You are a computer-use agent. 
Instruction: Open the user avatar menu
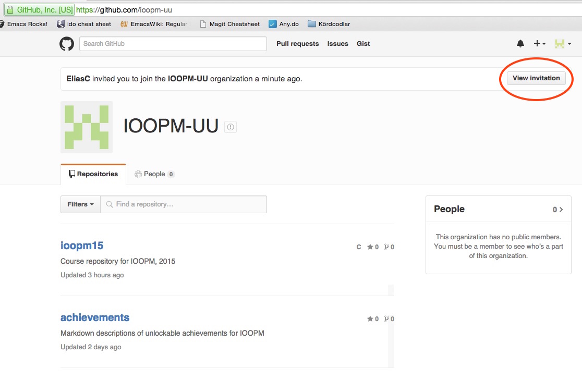[x=563, y=44]
